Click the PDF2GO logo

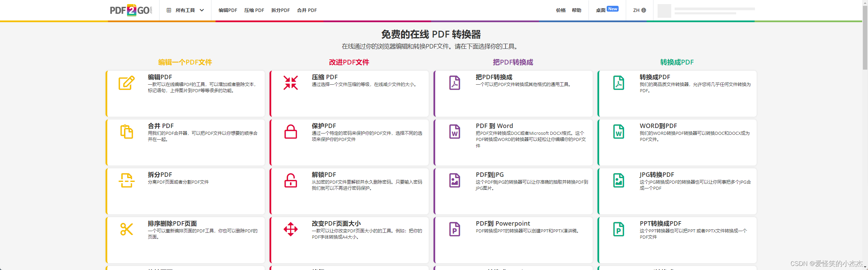[x=131, y=10]
